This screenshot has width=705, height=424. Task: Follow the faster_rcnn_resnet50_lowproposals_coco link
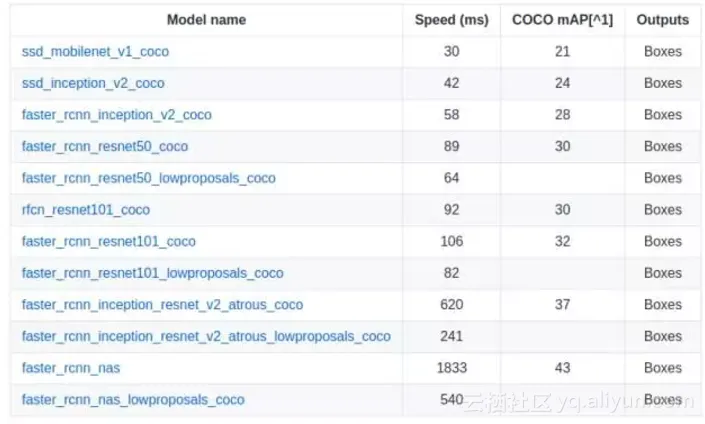point(148,178)
